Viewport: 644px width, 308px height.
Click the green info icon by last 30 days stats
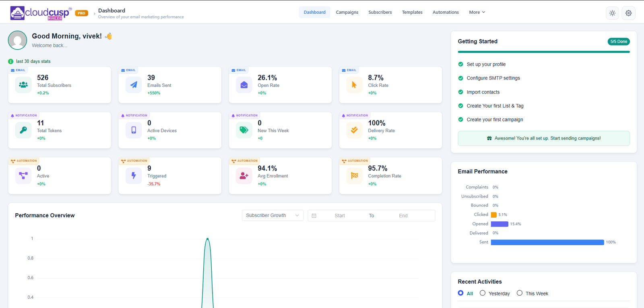(x=10, y=61)
